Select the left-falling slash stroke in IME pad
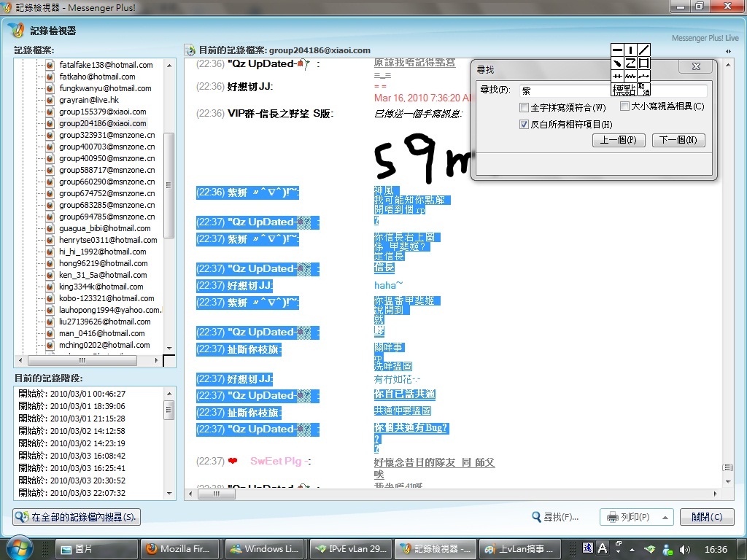 [643, 50]
